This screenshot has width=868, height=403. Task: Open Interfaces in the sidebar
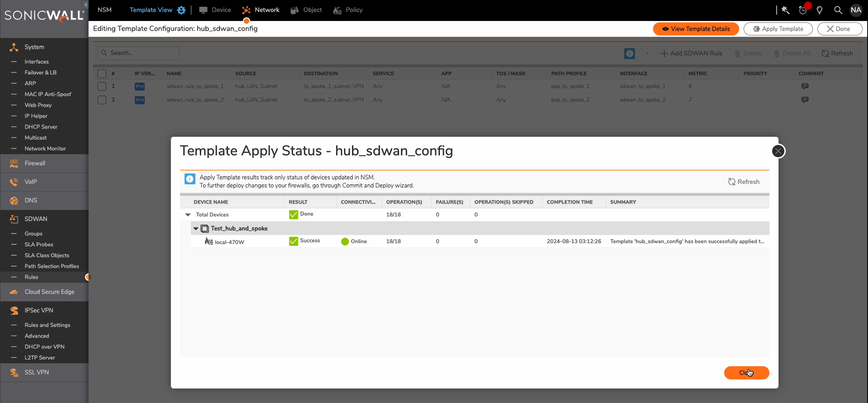[x=36, y=62]
